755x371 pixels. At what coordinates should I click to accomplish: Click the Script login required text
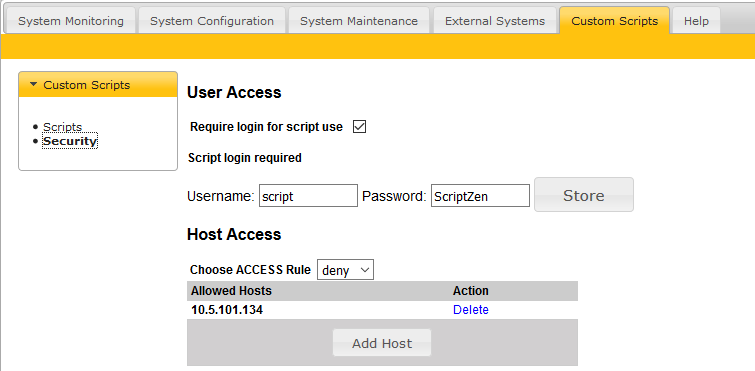point(245,157)
